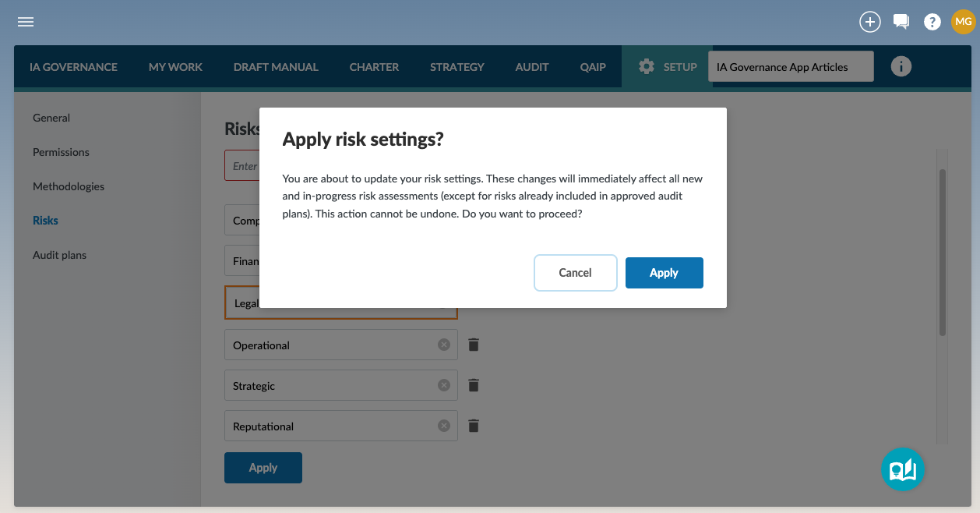Delete the Reputational risk with trash icon

[474, 426]
